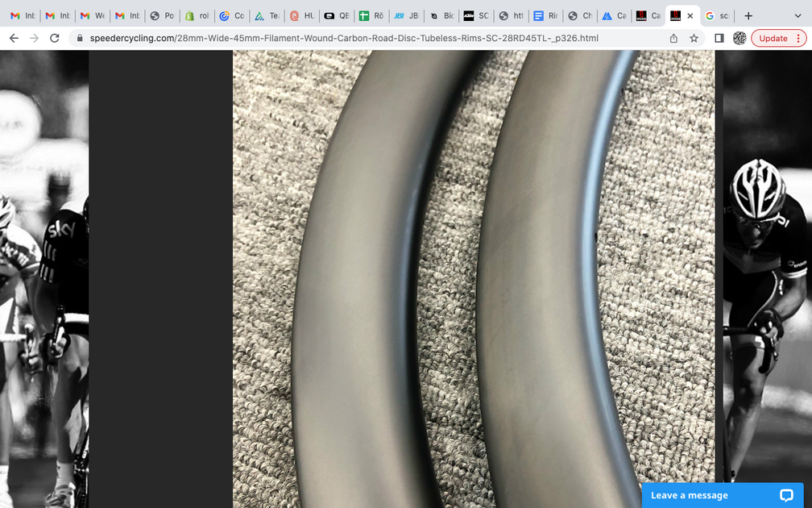Click the Chrome profile avatar
The width and height of the screenshot is (812, 508).
pyautogui.click(x=739, y=38)
